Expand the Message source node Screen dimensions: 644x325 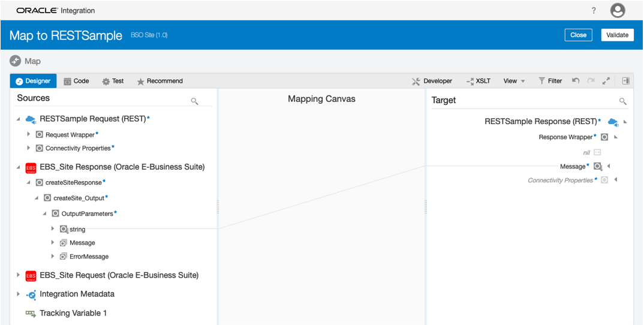click(x=53, y=242)
